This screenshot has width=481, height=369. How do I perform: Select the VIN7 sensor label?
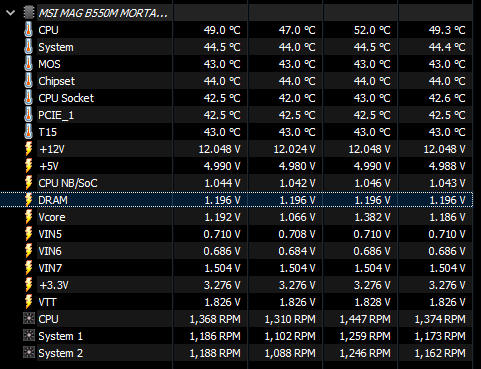point(50,268)
